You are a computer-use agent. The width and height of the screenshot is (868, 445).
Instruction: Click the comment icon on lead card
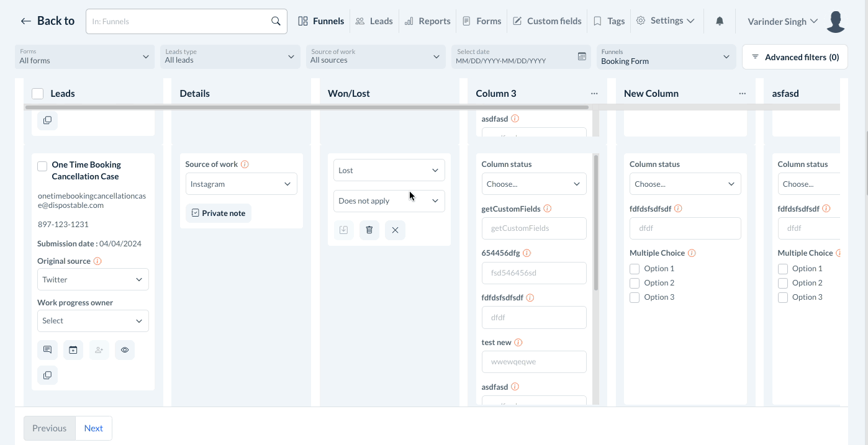coord(48,350)
